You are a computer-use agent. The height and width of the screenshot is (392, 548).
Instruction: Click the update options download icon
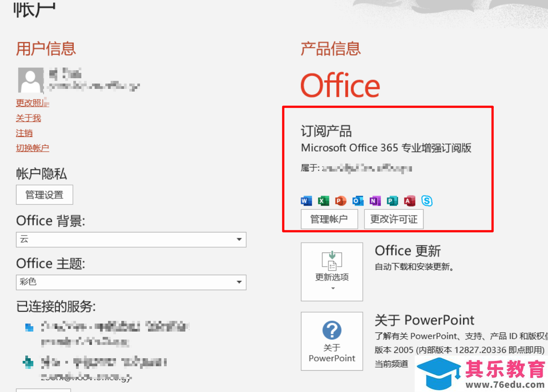click(332, 261)
